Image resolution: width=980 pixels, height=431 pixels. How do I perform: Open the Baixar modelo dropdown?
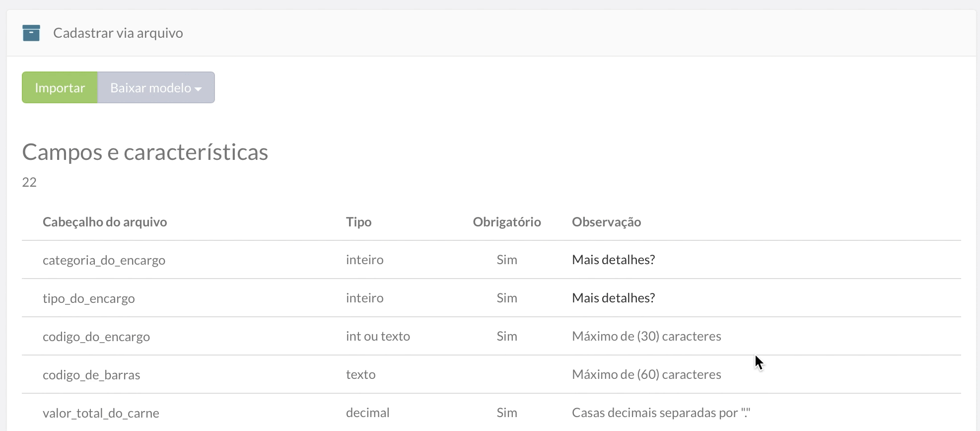(x=156, y=88)
